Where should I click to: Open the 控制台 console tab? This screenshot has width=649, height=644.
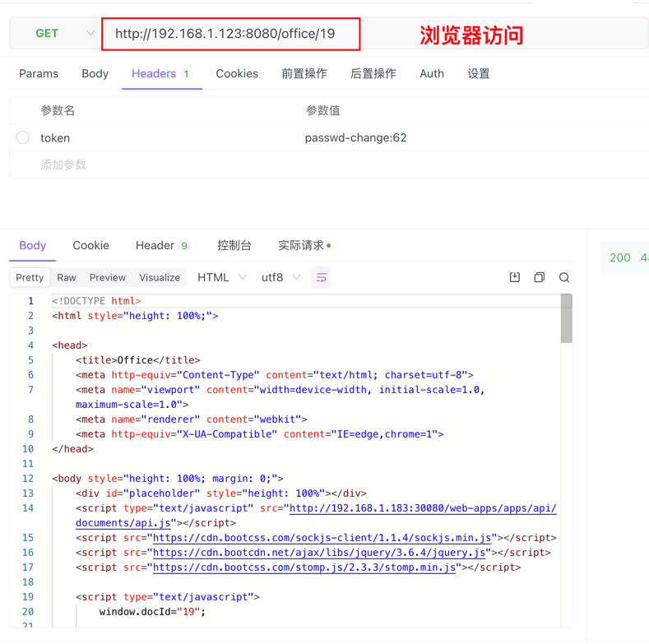coord(234,245)
